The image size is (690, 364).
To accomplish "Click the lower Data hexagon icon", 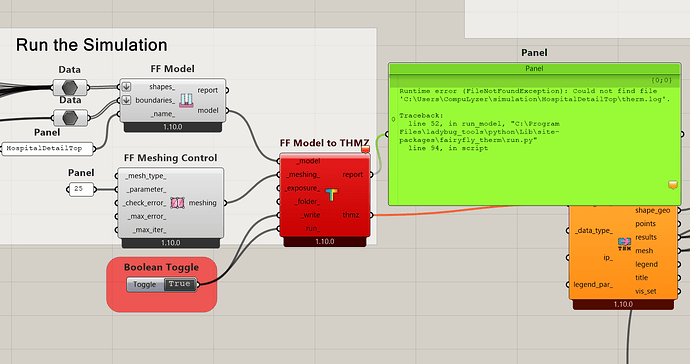I will click(x=70, y=118).
